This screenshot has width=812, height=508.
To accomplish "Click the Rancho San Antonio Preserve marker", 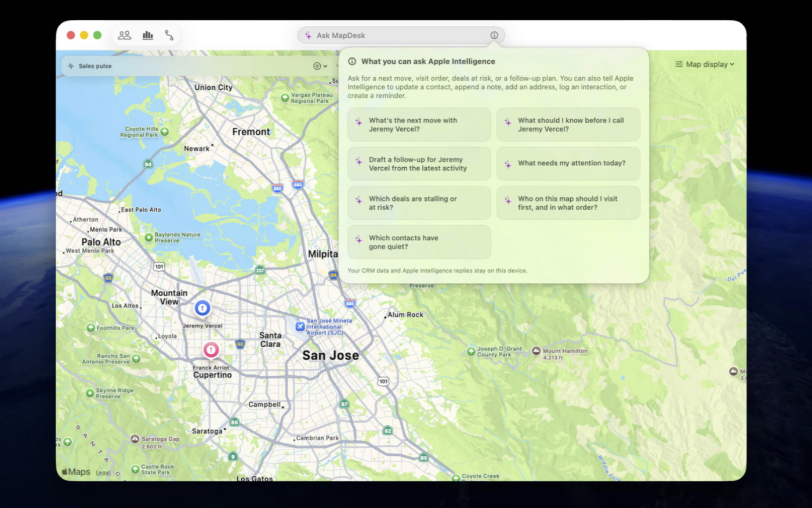I will tap(136, 359).
